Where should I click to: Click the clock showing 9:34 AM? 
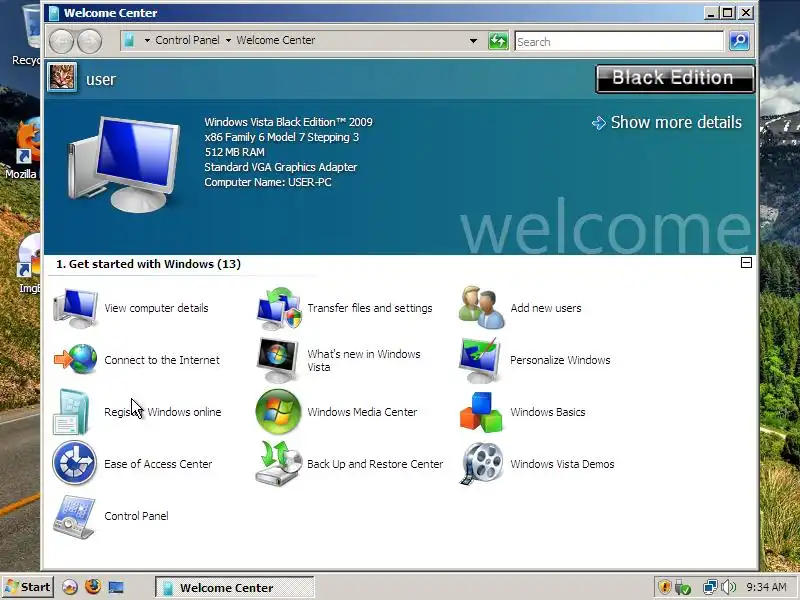pyautogui.click(x=766, y=587)
